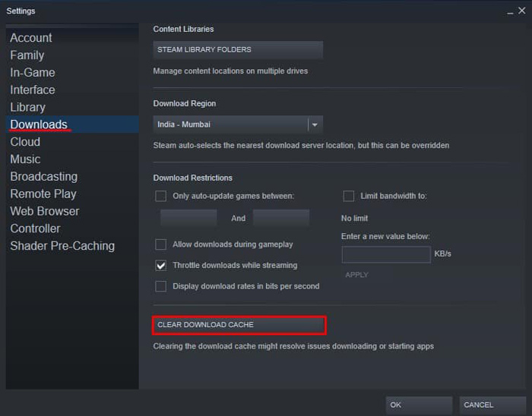Click the auto-update start time field

click(188, 218)
